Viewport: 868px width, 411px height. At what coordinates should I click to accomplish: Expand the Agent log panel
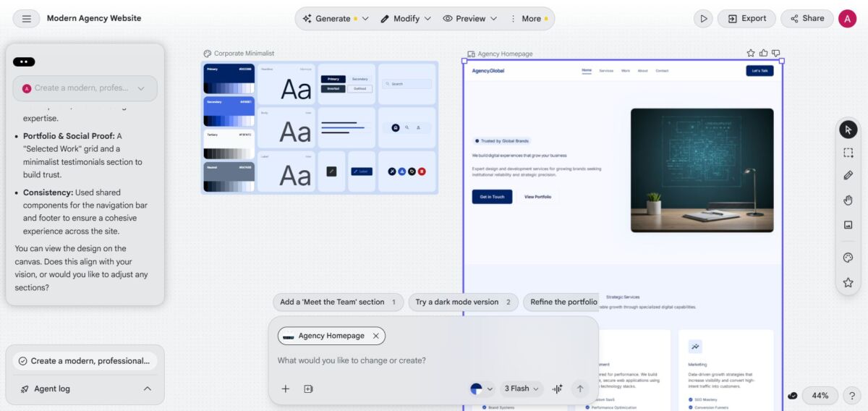[148, 389]
